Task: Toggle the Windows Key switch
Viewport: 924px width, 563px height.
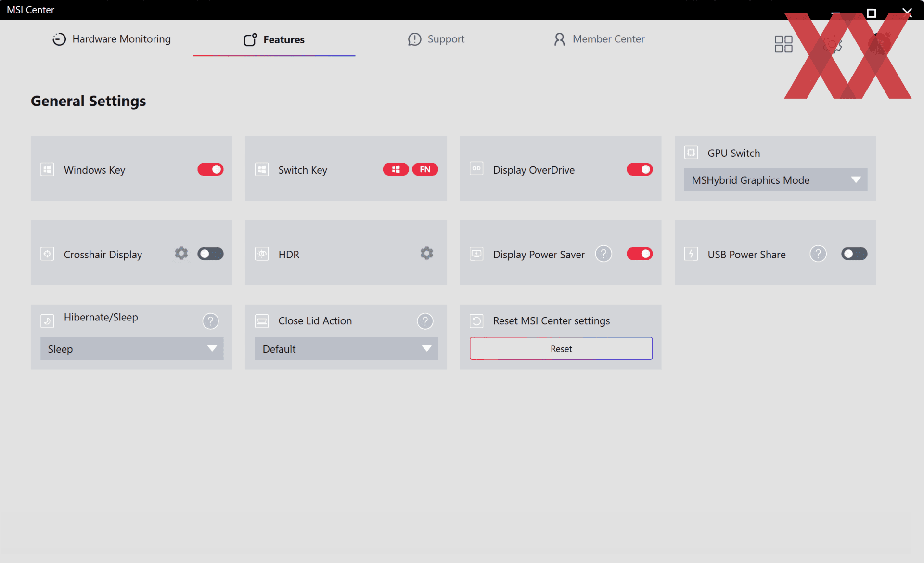Action: [210, 169]
